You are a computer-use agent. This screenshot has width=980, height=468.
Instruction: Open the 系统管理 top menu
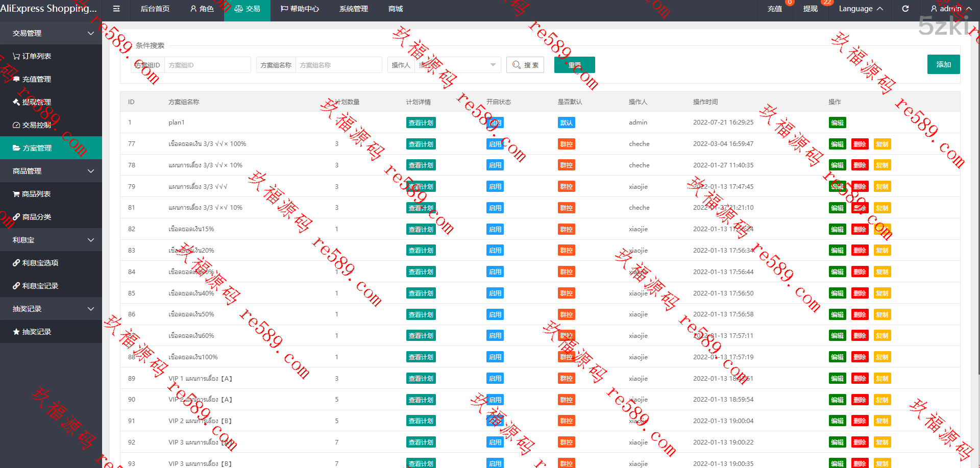[353, 9]
